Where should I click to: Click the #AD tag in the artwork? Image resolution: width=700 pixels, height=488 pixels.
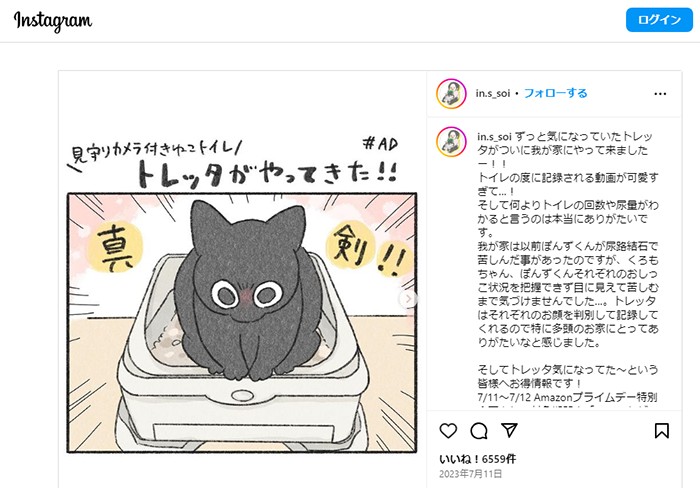(x=380, y=144)
